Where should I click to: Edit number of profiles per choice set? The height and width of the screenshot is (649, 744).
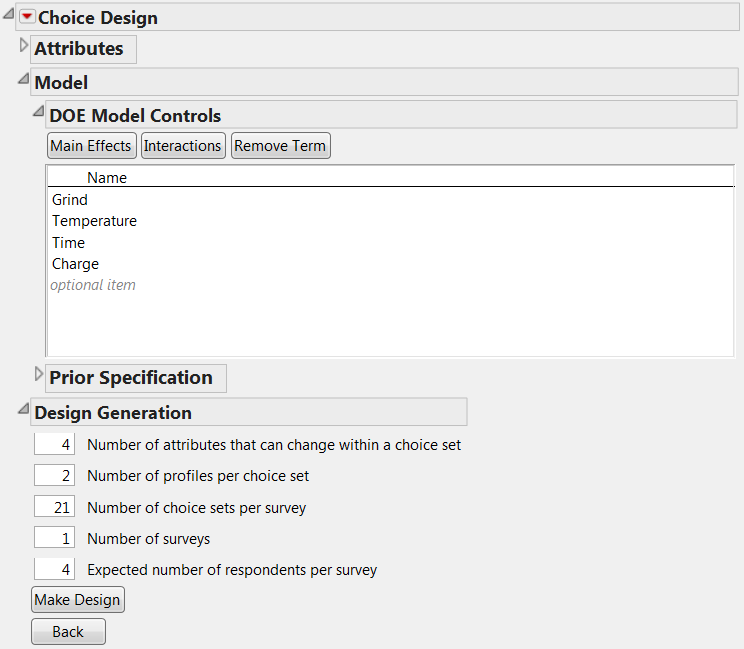coord(62,476)
